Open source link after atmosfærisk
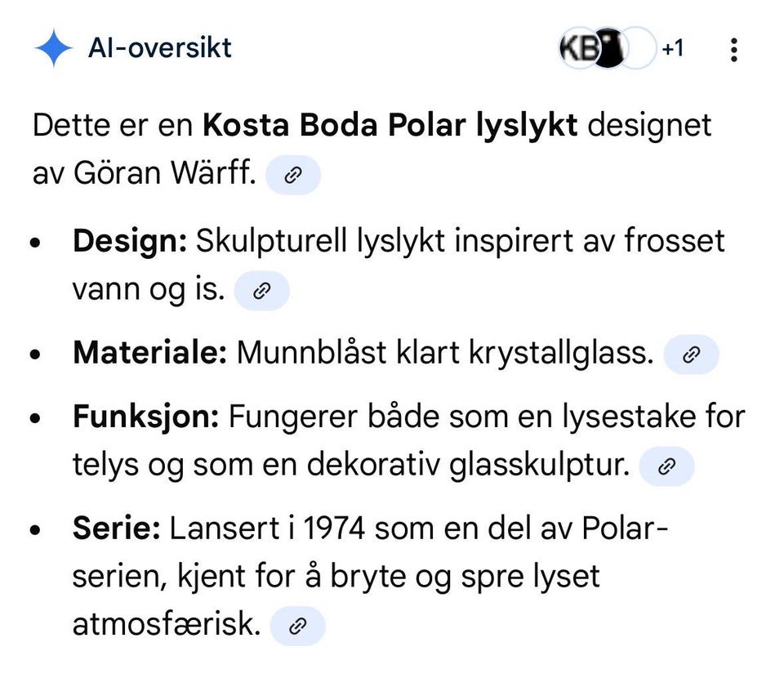 click(297, 627)
